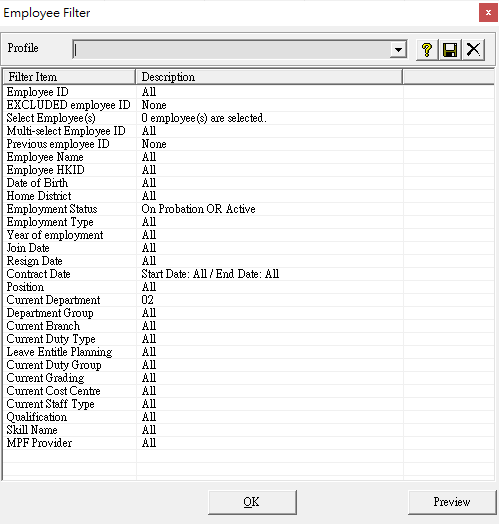499x524 pixels.
Task: Select the Current Department filter row
Action: pos(249,300)
